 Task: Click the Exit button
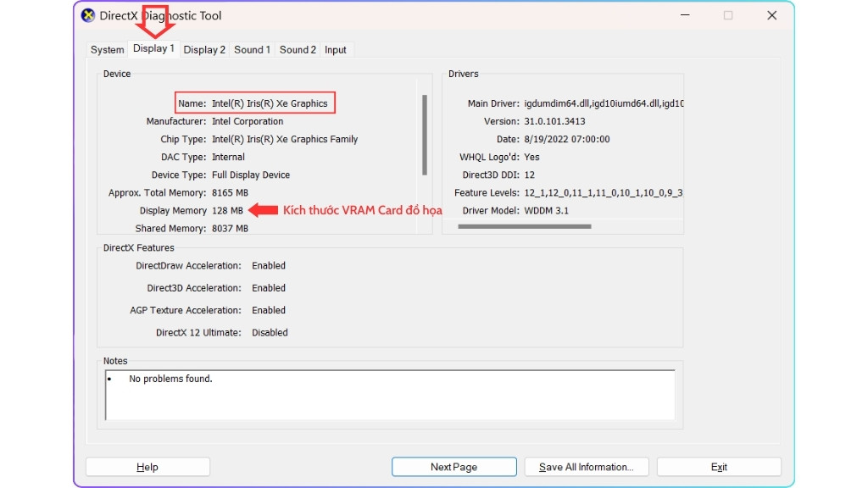pos(719,466)
